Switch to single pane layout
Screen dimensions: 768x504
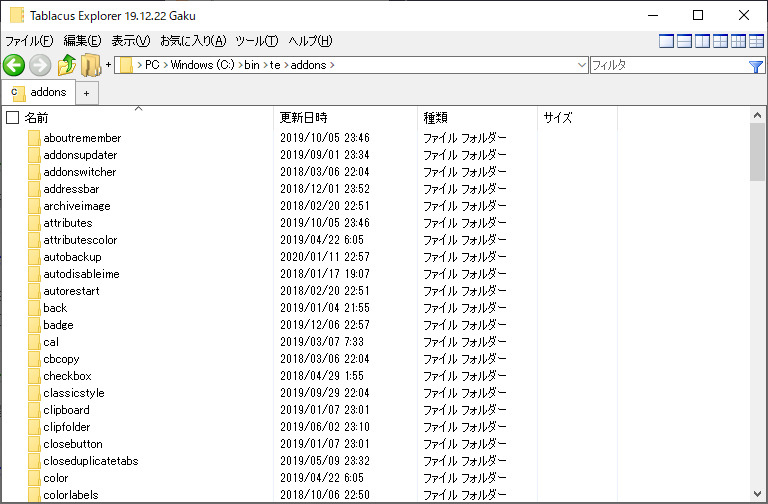tap(667, 41)
